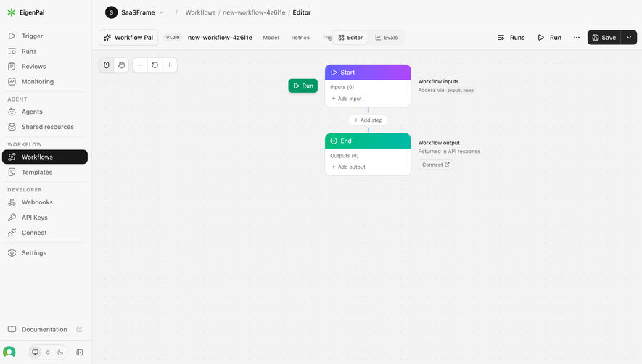Go to Reviews page
Viewport: 642px width, 364px height.
coord(45,66)
